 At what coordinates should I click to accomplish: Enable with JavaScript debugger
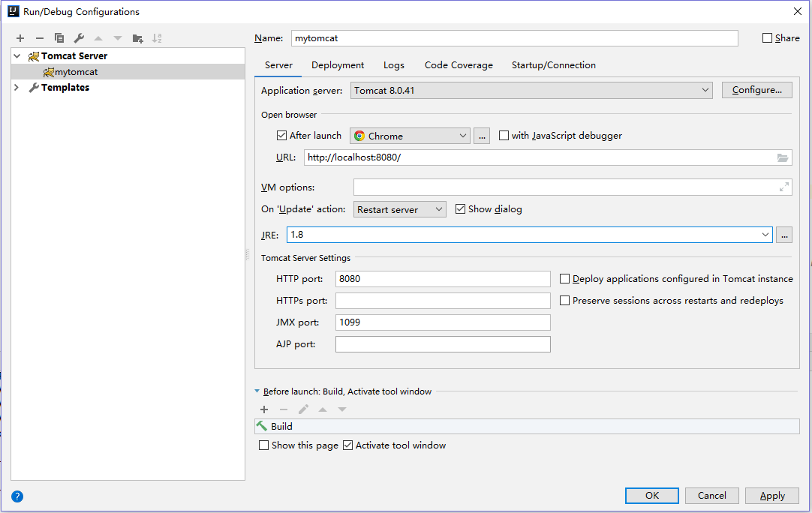click(504, 136)
